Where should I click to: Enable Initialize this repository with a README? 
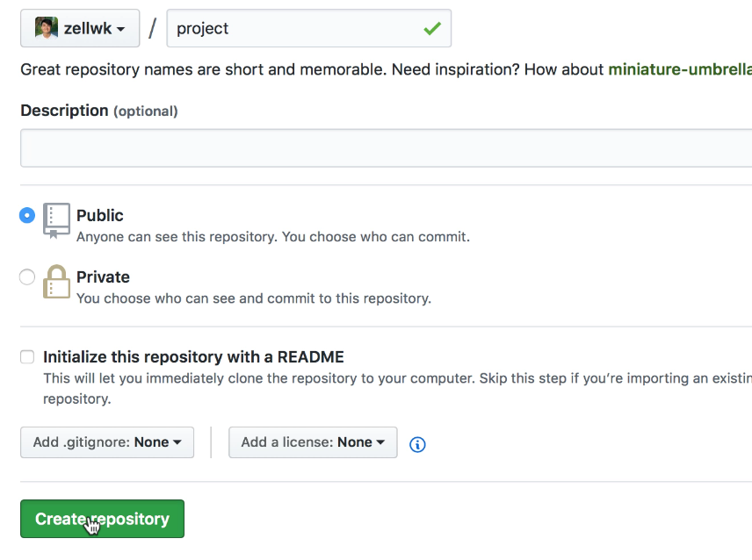tap(27, 356)
